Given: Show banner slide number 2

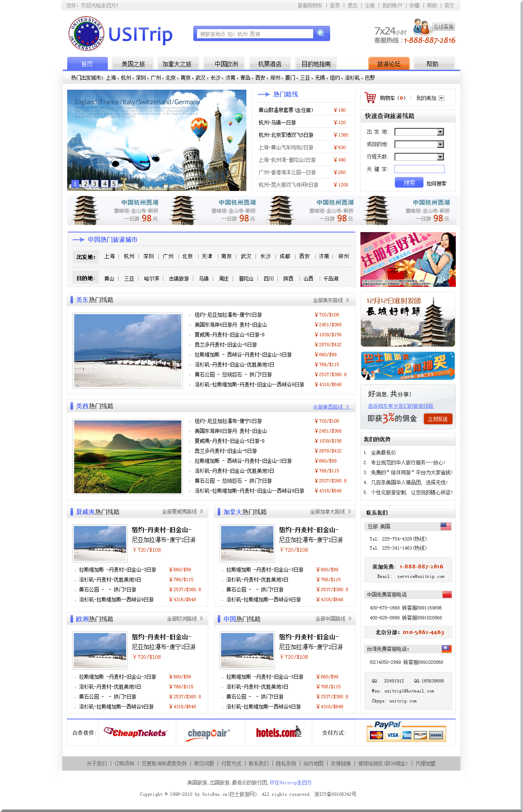Looking at the screenshot, I should pyautogui.click(x=85, y=183).
